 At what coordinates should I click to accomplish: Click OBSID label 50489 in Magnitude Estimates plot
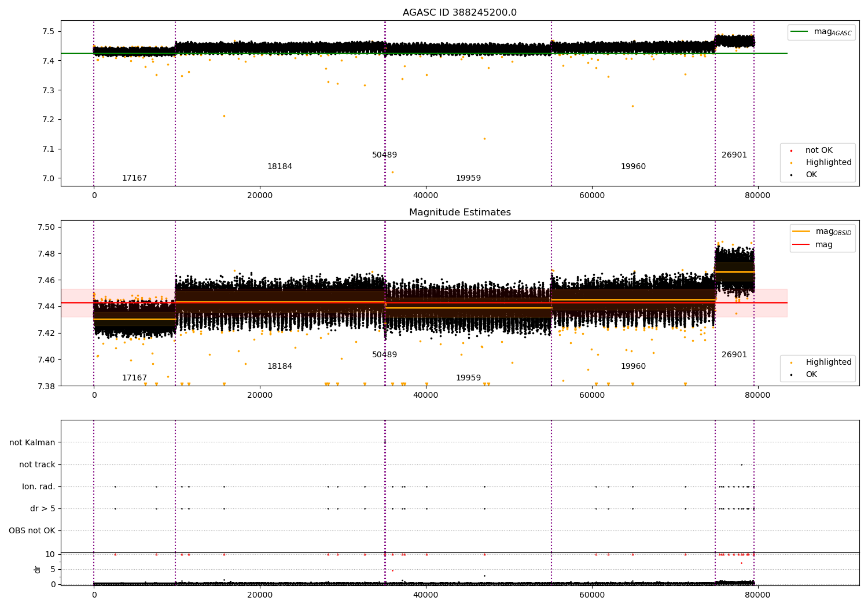tap(384, 355)
